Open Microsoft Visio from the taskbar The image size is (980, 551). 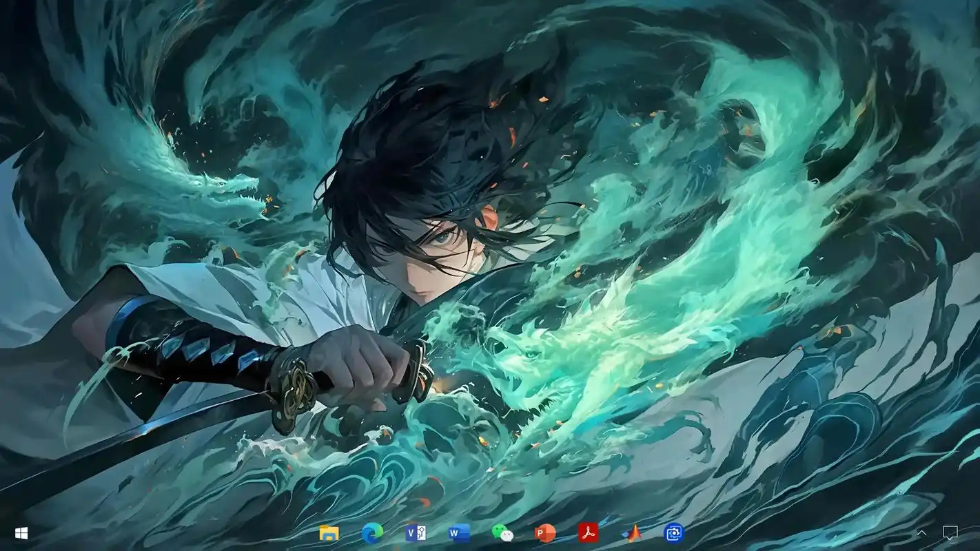pos(415,533)
